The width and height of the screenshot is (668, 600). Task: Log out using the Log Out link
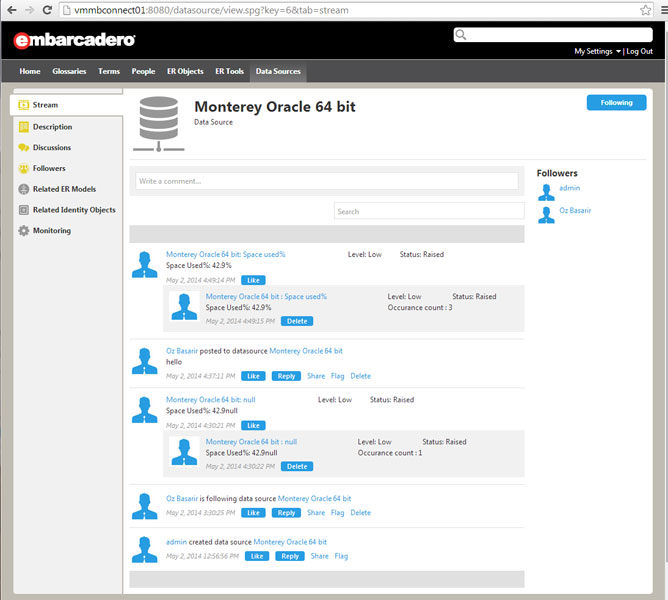[639, 51]
